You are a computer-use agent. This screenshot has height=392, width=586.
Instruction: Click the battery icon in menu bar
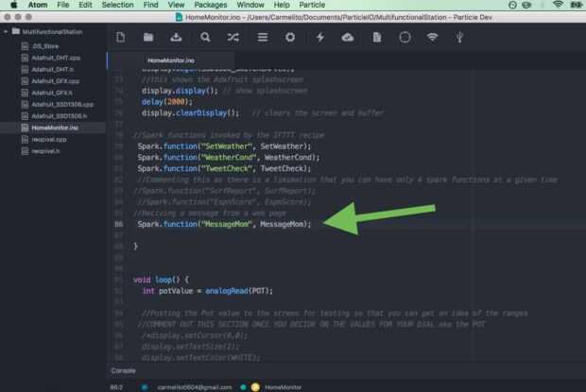pos(576,5)
